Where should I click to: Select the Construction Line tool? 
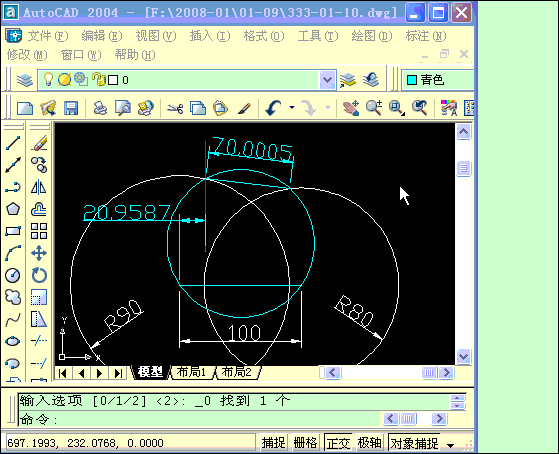[13, 165]
